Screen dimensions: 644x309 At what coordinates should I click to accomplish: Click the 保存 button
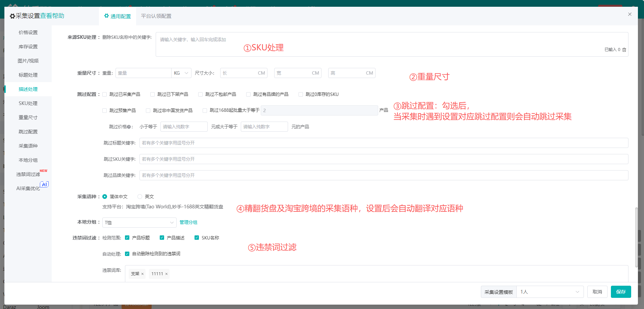tap(620, 292)
